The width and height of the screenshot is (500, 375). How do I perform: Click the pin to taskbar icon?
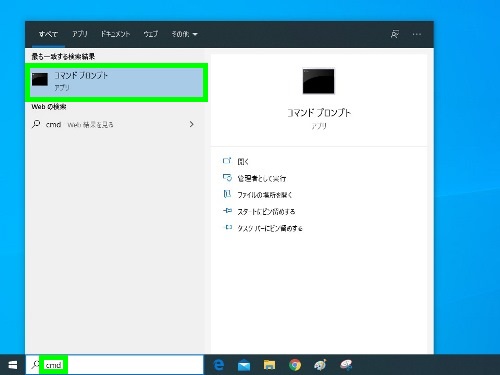tap(228, 227)
